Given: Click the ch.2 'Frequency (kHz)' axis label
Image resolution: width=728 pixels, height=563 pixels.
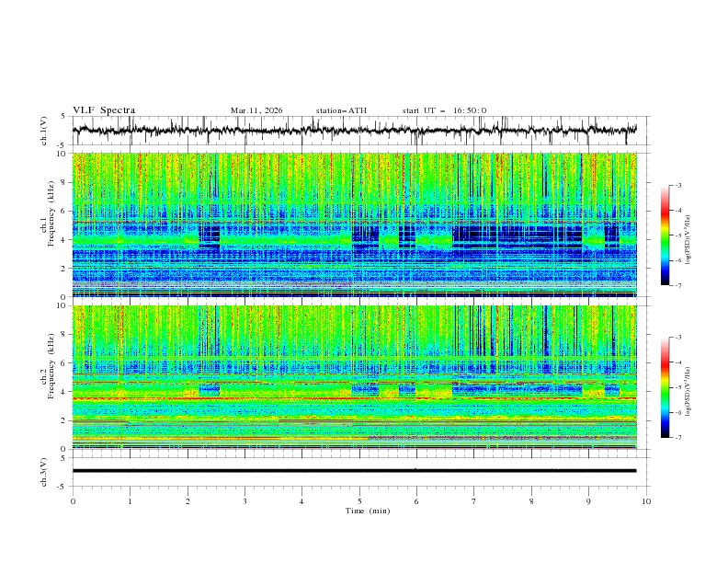Looking at the screenshot, I should [x=51, y=366].
